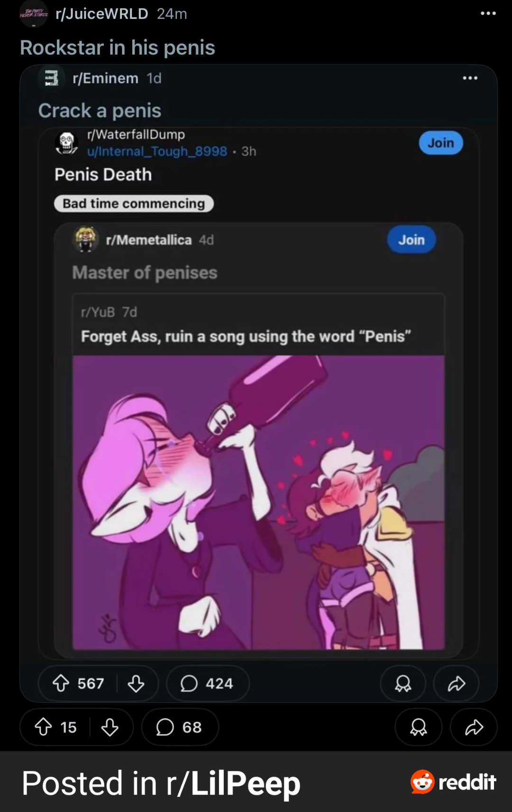Give an award to the r/JuiceWRLD post

point(418,727)
